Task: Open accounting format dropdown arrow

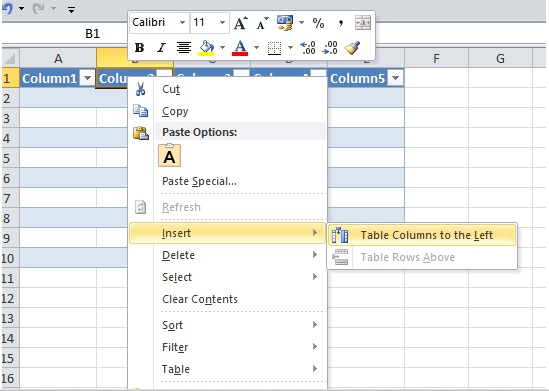Action: 301,23
